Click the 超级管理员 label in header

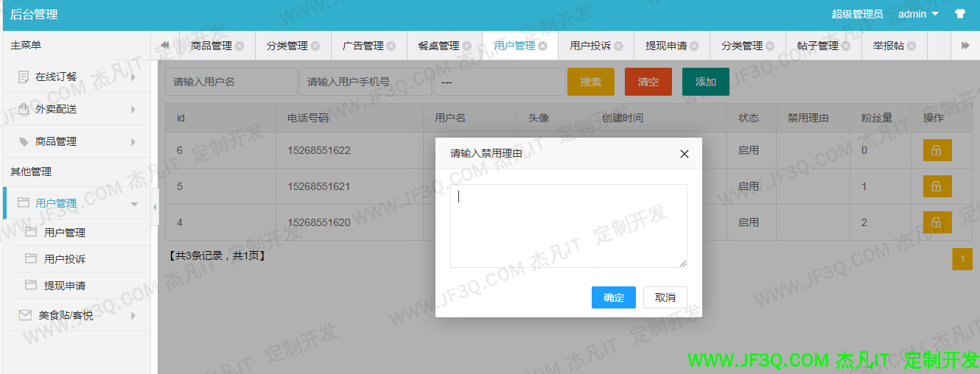click(x=857, y=14)
